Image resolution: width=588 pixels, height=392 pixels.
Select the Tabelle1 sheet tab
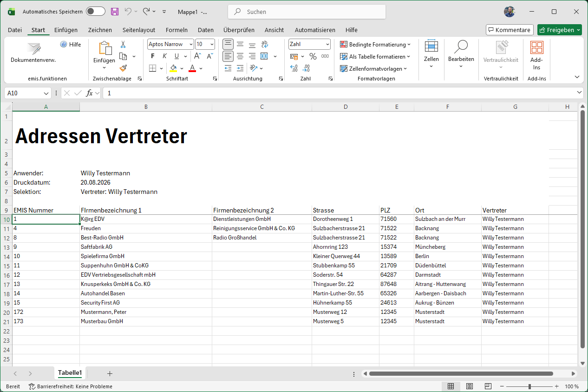(70, 373)
